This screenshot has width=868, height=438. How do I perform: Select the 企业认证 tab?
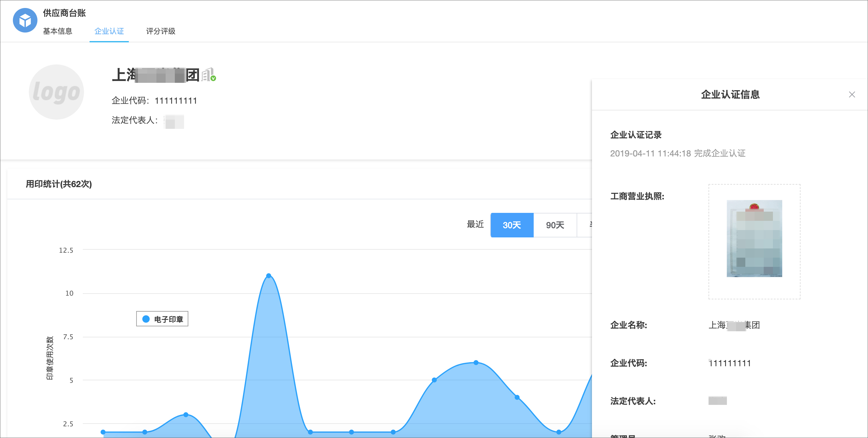pyautogui.click(x=109, y=31)
